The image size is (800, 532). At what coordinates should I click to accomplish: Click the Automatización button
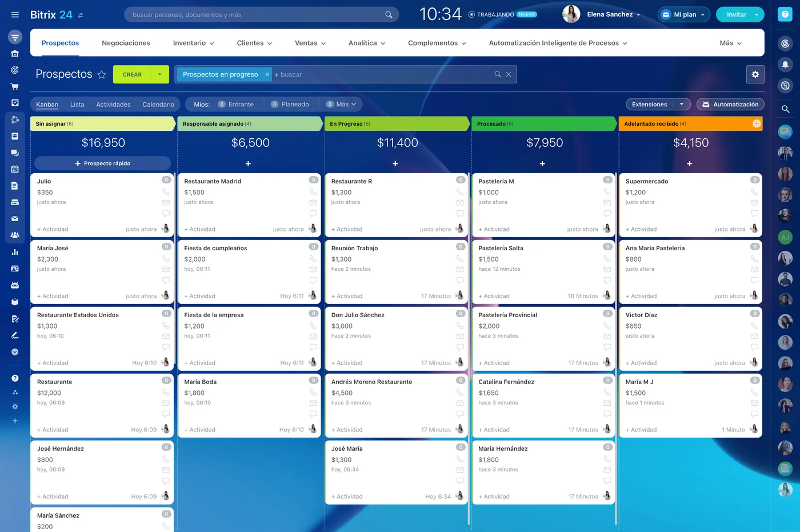(730, 105)
